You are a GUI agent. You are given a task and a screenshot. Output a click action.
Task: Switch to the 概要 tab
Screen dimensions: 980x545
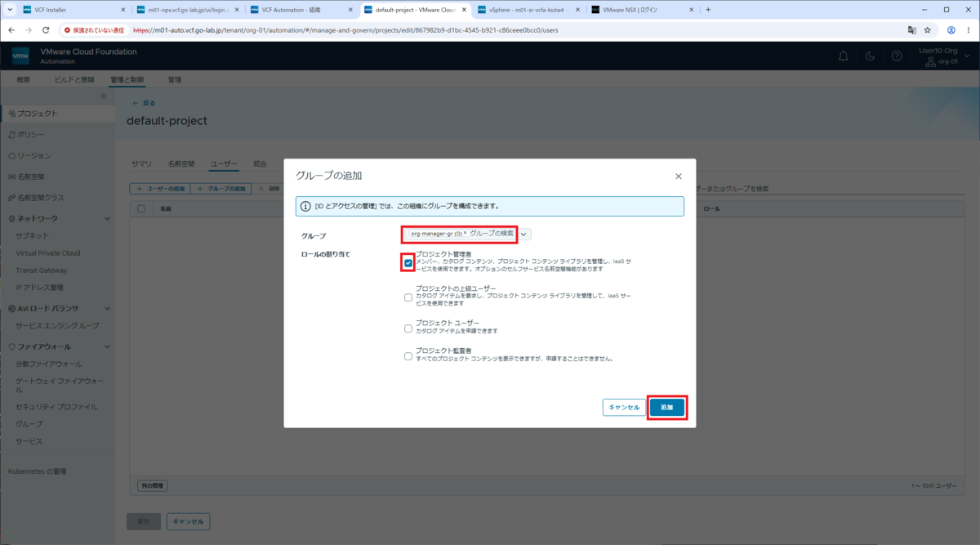(24, 80)
